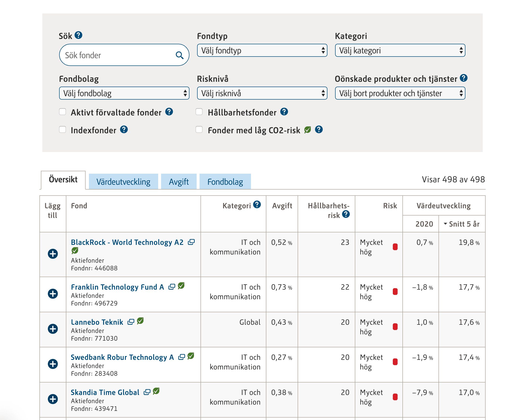
Task: Click Swedbank Robur fee value 0,27 %
Action: click(282, 357)
